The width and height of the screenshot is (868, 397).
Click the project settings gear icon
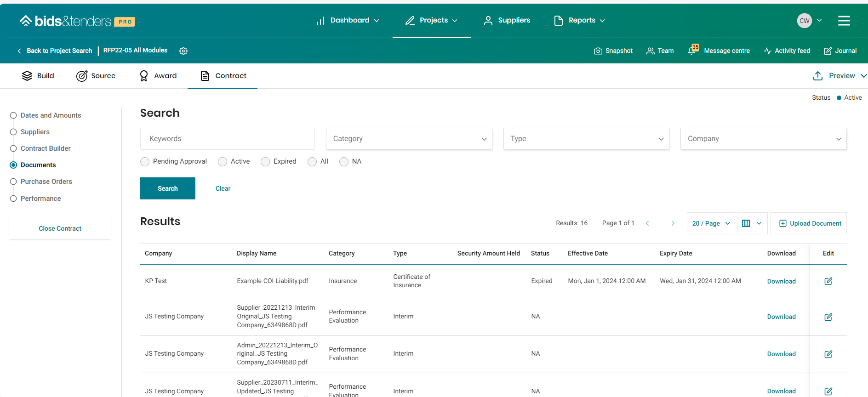(x=183, y=51)
